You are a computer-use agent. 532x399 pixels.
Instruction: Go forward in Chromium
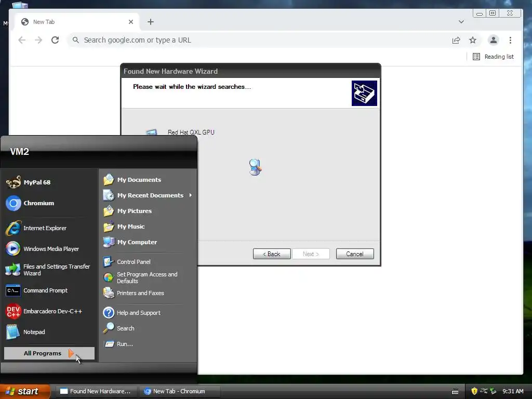point(38,40)
